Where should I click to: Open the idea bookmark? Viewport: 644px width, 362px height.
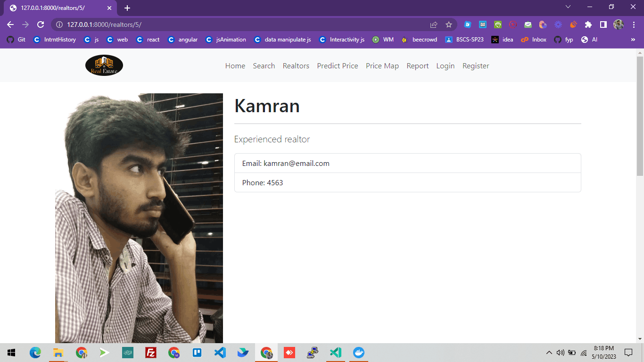pos(502,40)
